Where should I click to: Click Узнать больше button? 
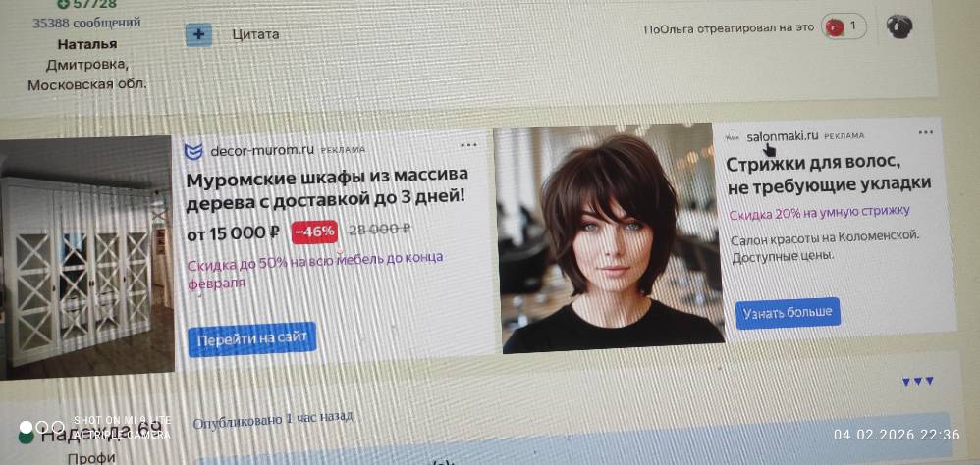(x=788, y=313)
